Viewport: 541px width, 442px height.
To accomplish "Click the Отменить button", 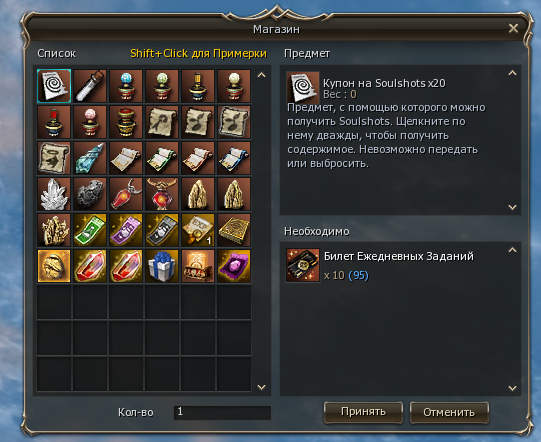I will click(449, 412).
